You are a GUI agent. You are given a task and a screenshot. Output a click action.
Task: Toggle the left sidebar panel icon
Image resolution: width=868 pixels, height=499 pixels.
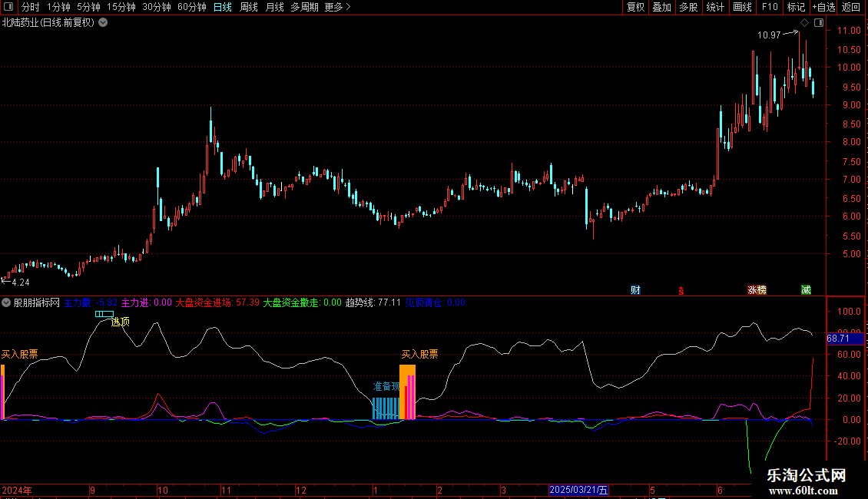click(x=8, y=7)
